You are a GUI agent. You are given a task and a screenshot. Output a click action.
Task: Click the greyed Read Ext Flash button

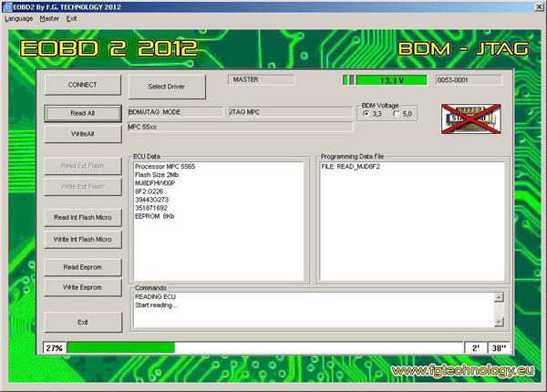[83, 166]
